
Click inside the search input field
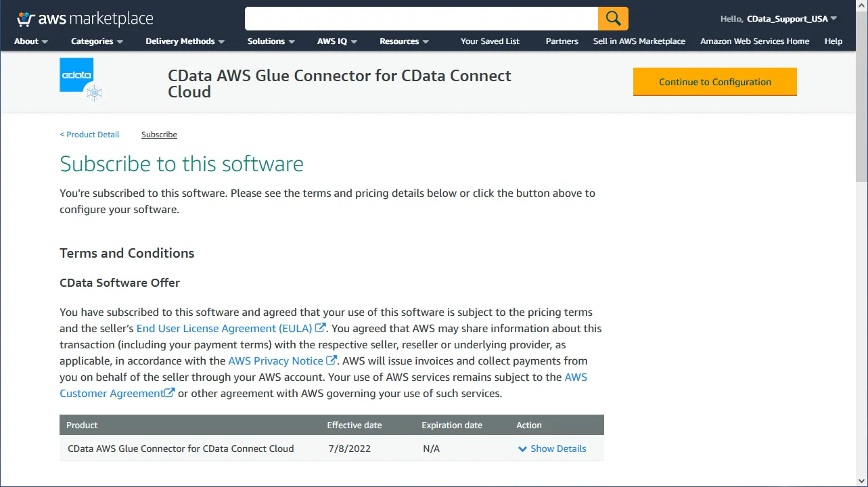[x=419, y=18]
